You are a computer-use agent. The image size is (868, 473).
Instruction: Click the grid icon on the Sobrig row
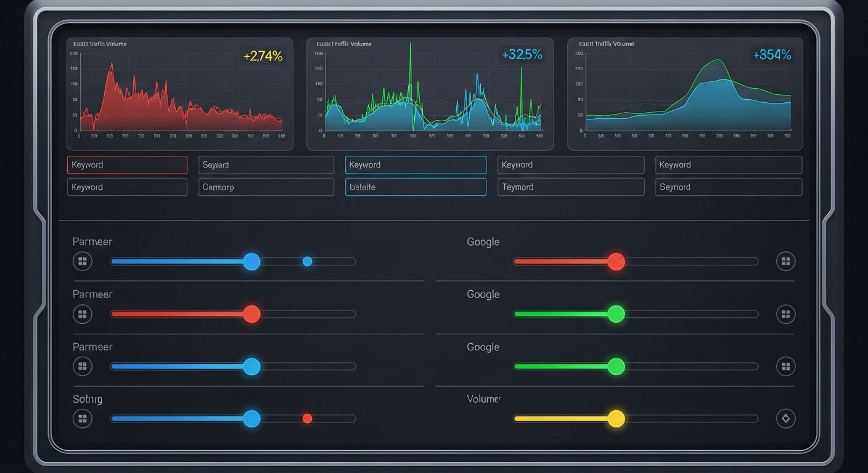pos(83,419)
